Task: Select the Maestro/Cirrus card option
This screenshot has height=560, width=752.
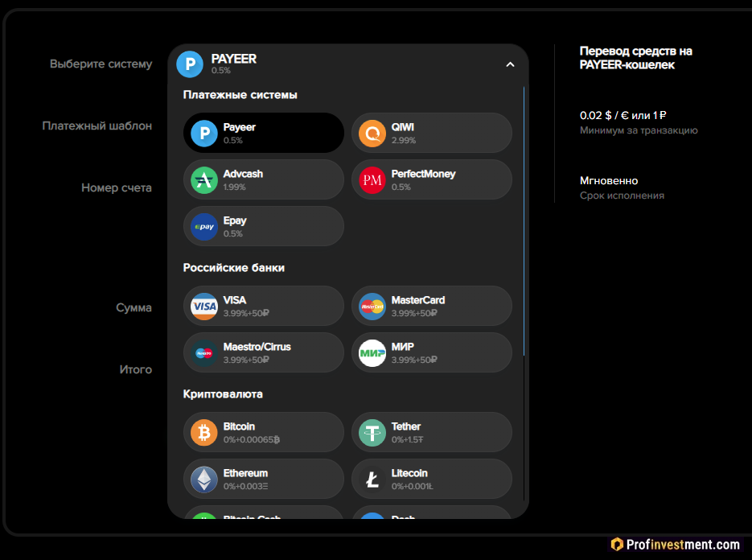Action: 264,352
